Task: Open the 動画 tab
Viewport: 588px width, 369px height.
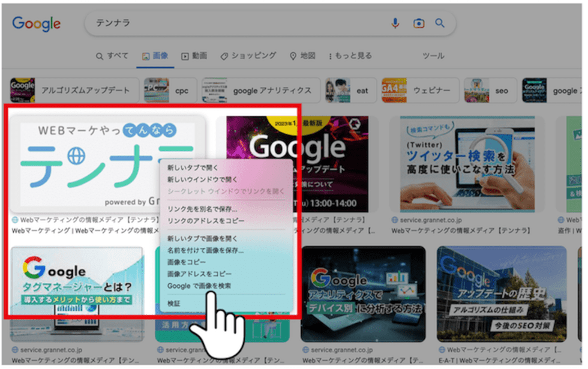Action: click(x=195, y=55)
